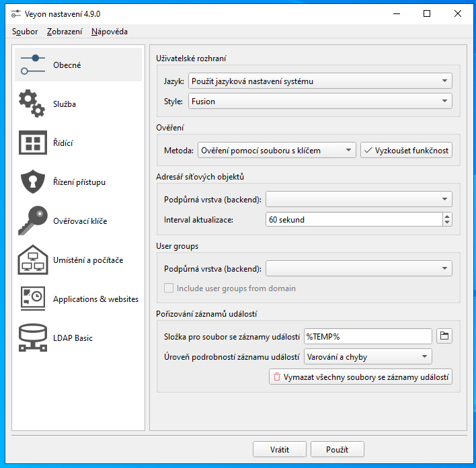The width and height of the screenshot is (476, 468).
Task: Open the Style Fusion dropdown
Action: point(319,102)
